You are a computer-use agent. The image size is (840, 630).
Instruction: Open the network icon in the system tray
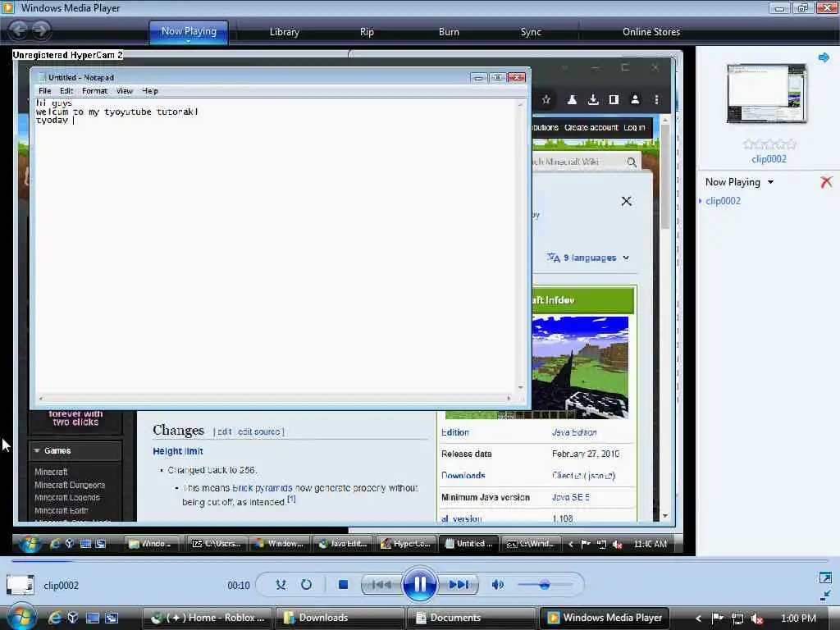point(737,619)
